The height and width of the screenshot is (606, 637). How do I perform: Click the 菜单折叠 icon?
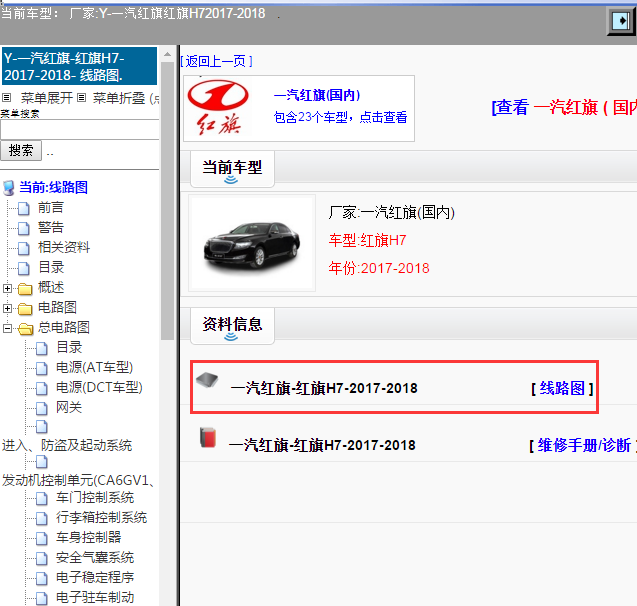(81, 97)
